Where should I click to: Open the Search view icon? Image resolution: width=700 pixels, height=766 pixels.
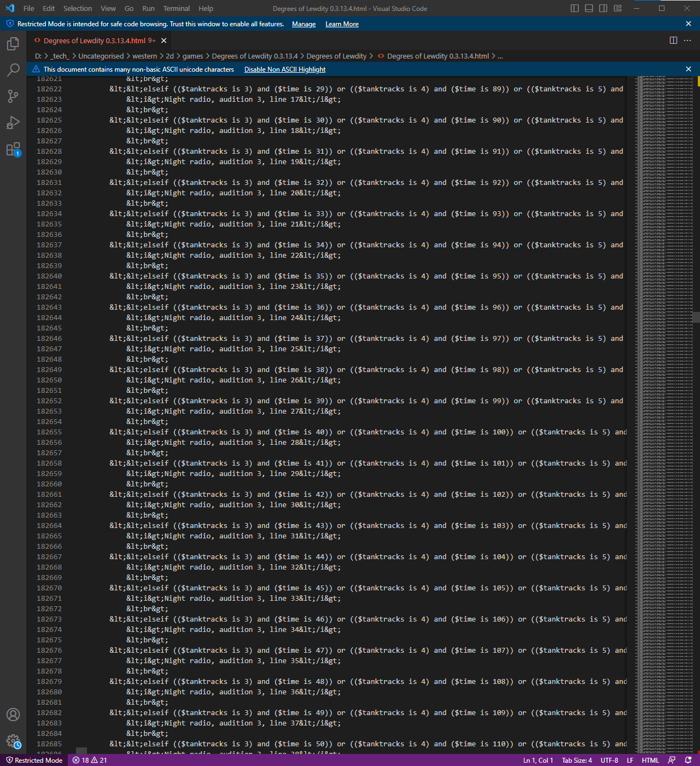click(x=13, y=70)
